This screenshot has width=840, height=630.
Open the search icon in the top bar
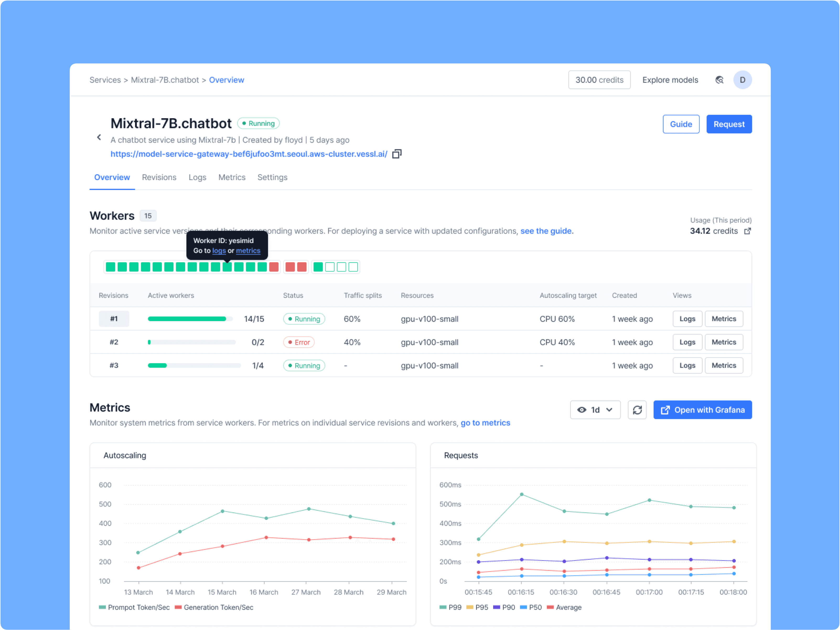(720, 80)
